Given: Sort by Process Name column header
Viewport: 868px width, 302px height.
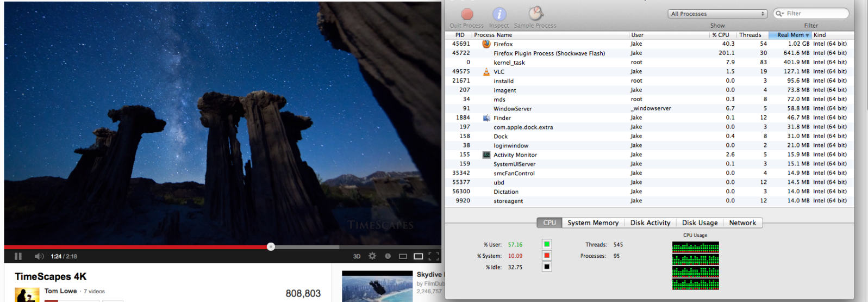Looking at the screenshot, I should 551,35.
